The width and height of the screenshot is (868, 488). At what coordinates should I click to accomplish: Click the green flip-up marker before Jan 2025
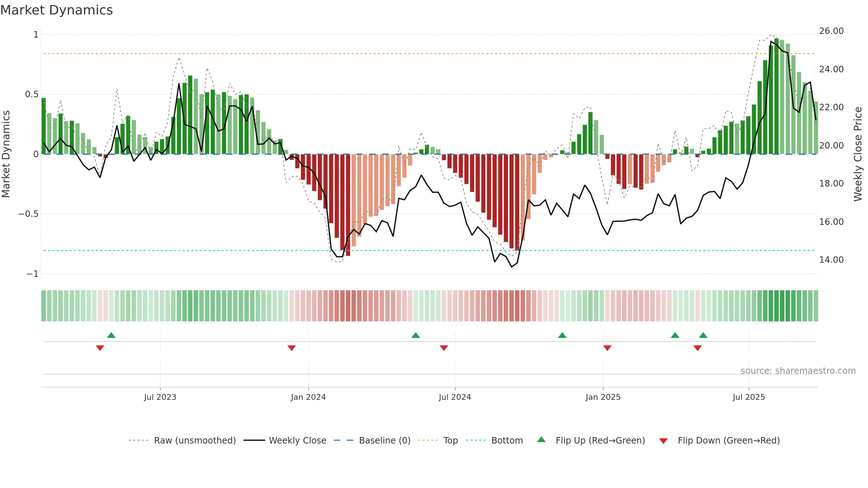coord(562,335)
